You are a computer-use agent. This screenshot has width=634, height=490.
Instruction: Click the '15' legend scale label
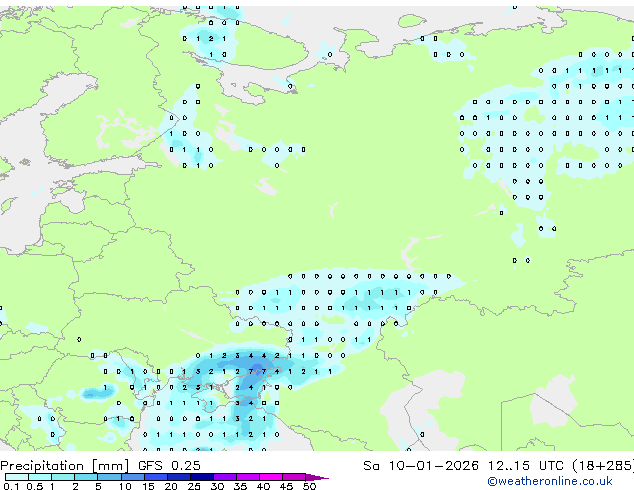click(148, 486)
